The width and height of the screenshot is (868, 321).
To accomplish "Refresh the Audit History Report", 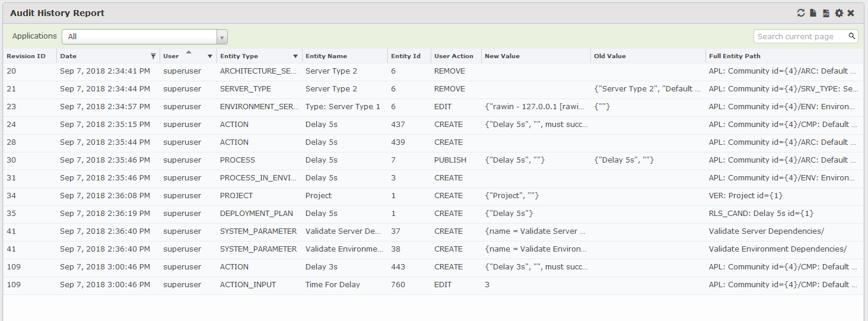I will point(801,13).
